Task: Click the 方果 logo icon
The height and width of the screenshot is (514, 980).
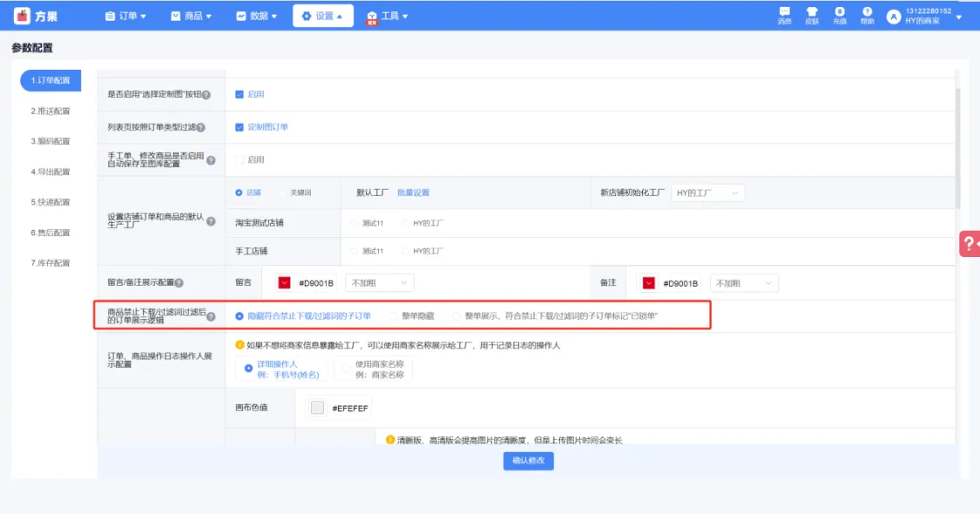Action: coord(22,16)
